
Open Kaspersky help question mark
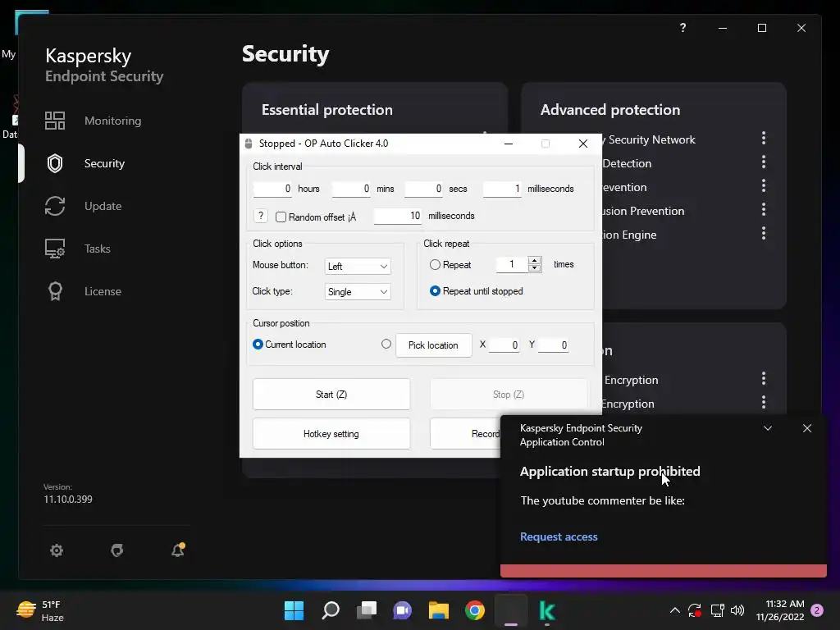click(x=682, y=28)
